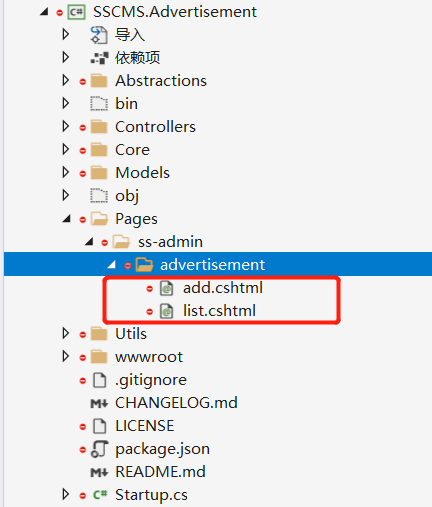Select the Models folder
Image resolution: width=432 pixels, height=507 pixels.
coord(142,173)
